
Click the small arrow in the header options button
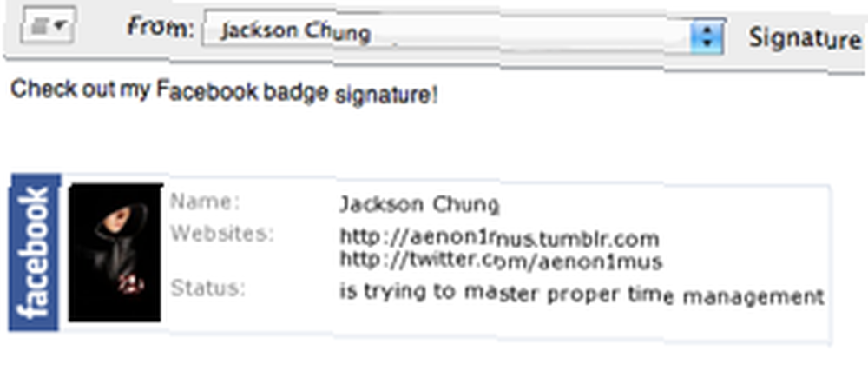tap(61, 25)
